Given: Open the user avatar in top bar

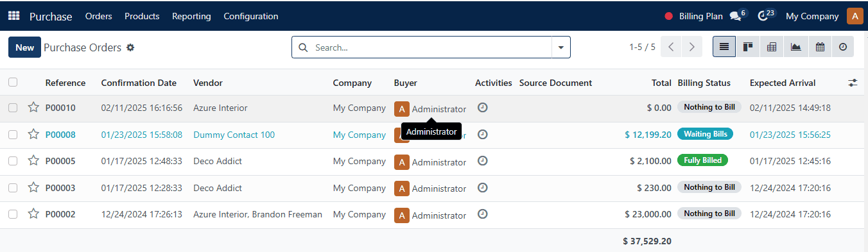Looking at the screenshot, I should 855,16.
